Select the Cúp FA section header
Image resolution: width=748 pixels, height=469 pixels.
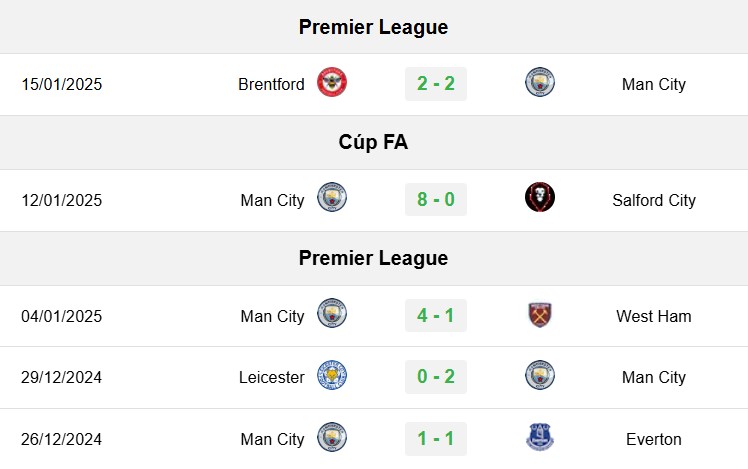click(x=374, y=142)
